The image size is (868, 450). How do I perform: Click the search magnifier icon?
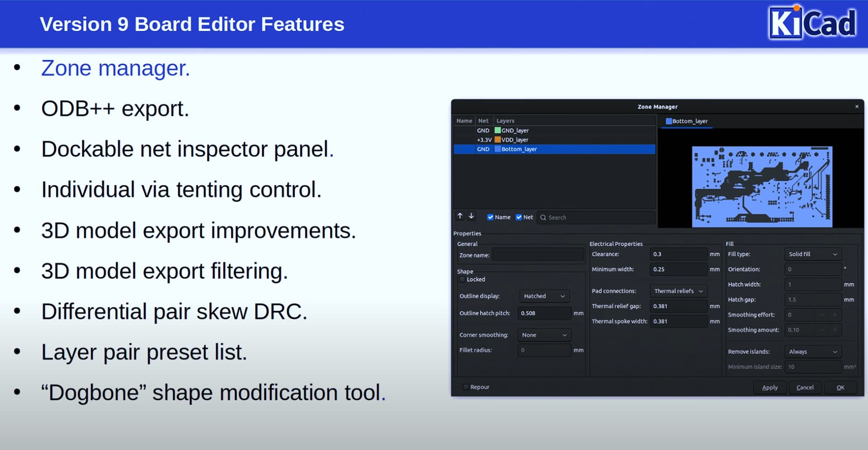(x=543, y=217)
